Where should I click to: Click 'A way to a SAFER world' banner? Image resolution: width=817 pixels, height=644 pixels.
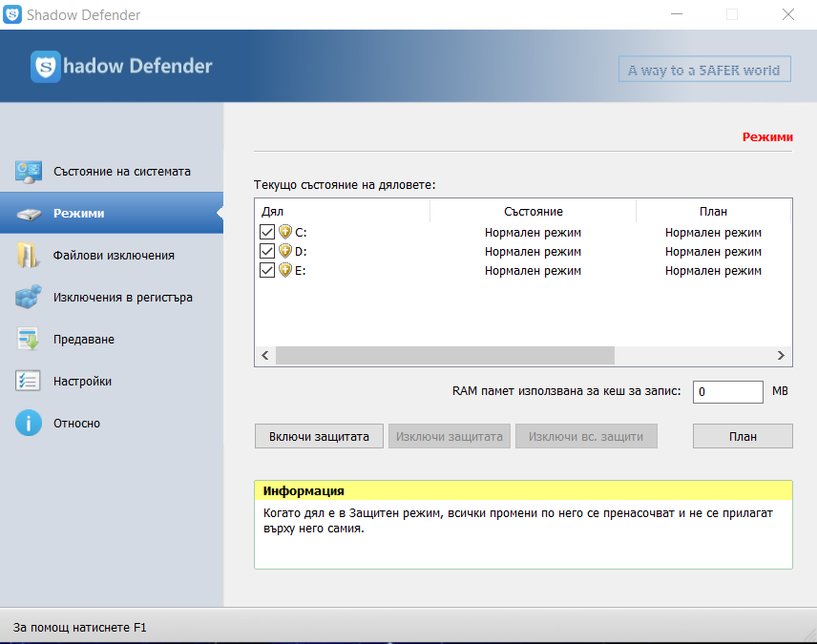[704, 70]
